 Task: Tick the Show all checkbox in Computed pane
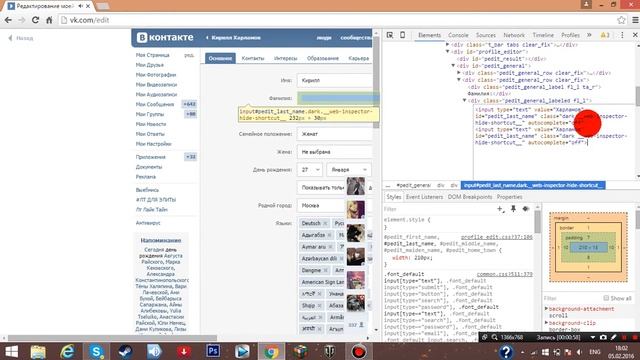pos(606,298)
